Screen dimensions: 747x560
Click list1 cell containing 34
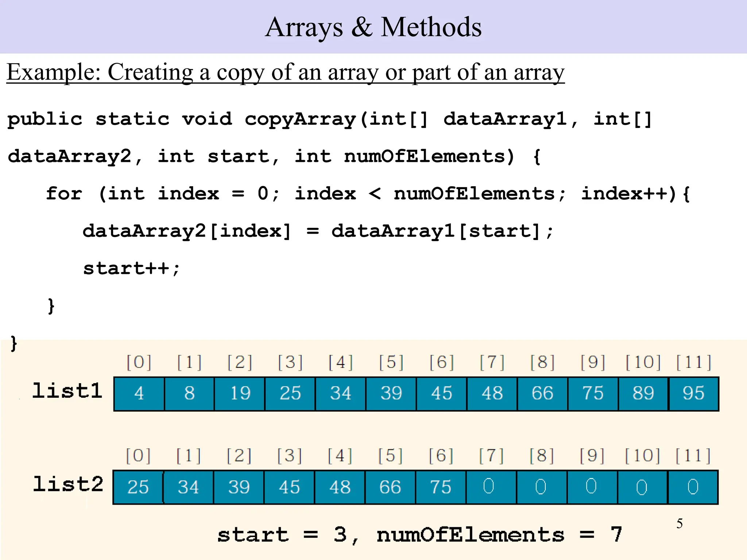pyautogui.click(x=341, y=394)
